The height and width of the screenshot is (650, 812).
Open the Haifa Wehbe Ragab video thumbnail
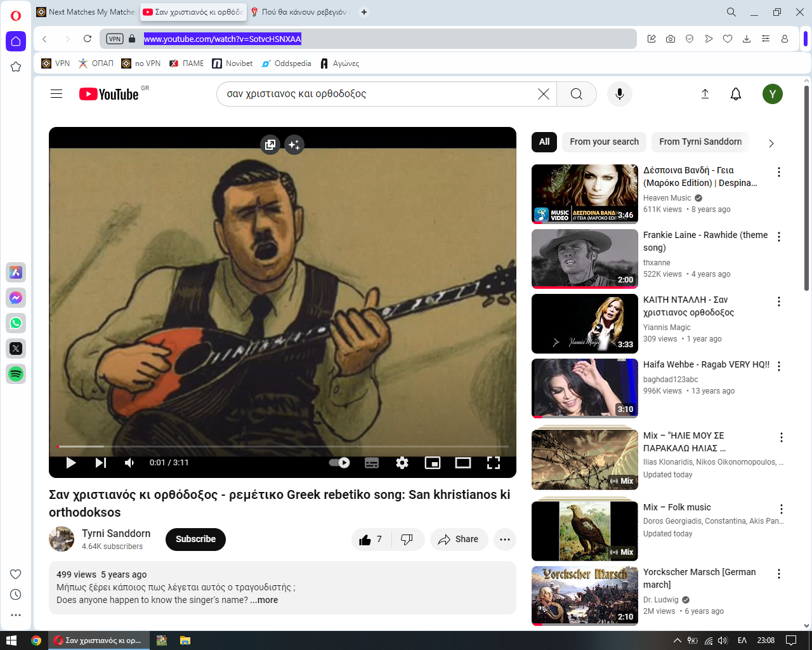coord(584,388)
